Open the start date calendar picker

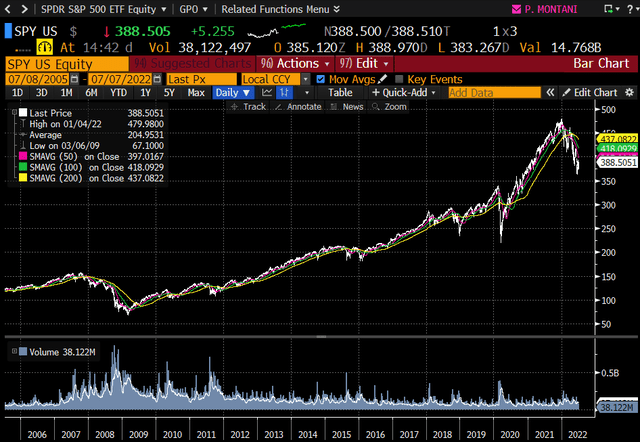click(74, 79)
